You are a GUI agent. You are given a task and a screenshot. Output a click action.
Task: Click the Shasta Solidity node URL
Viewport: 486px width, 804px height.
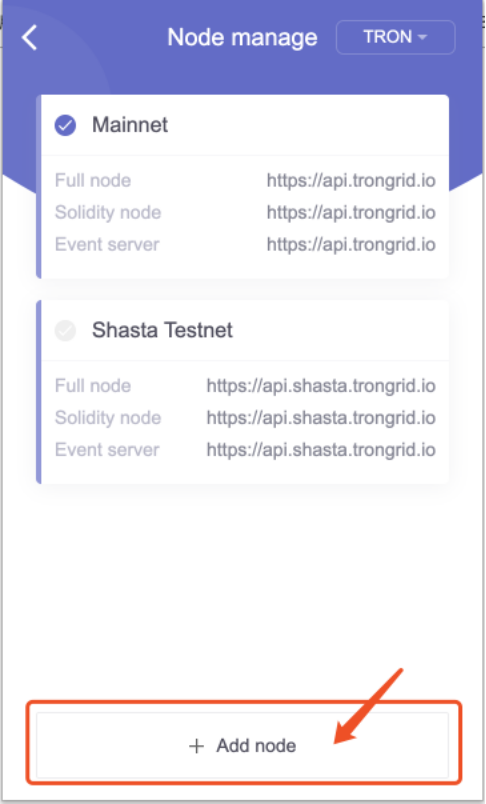(x=321, y=418)
